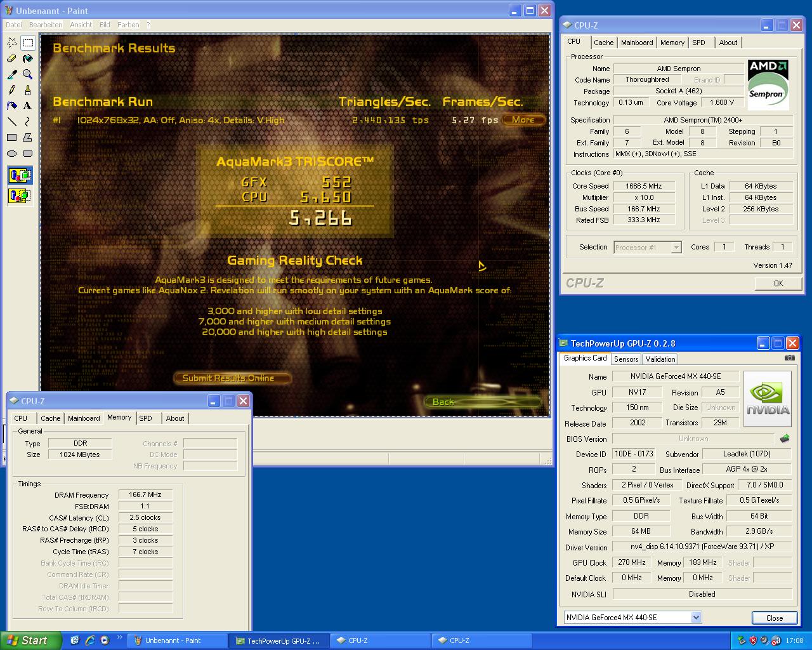Viewport: 812px width, 650px height.
Task: Choose the Brush tool in Paint
Action: pyautogui.click(x=28, y=90)
